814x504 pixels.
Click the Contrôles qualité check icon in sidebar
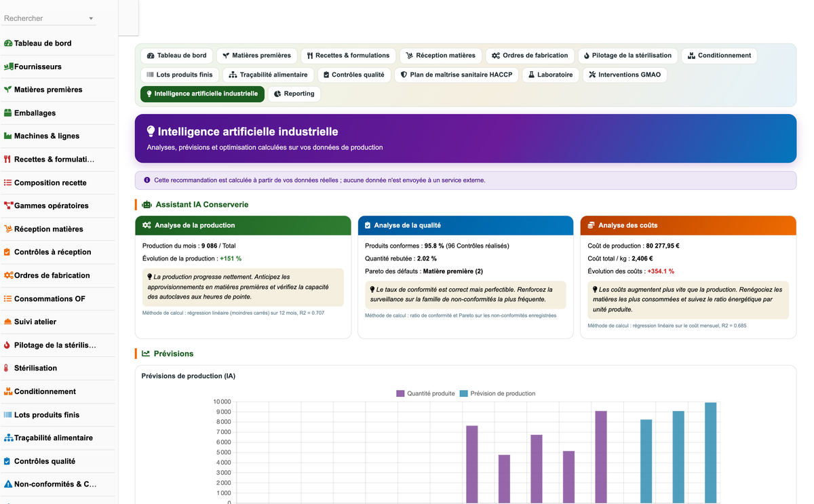[7, 461]
